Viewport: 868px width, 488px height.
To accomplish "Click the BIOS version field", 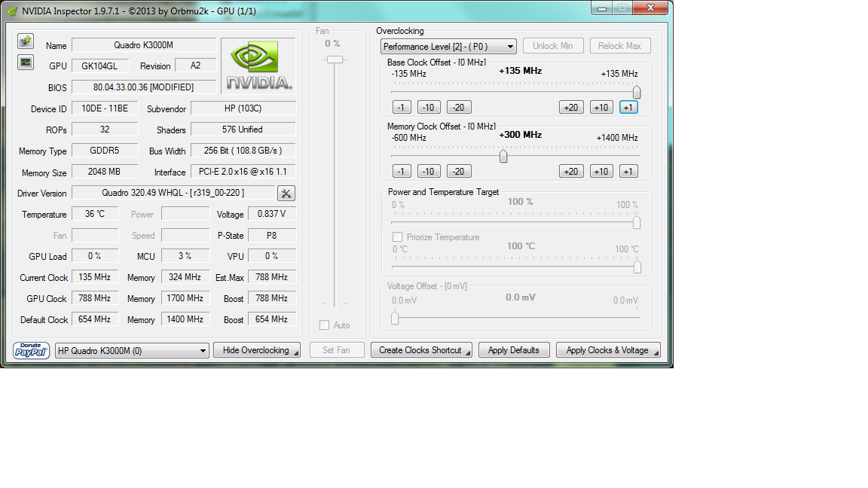I will [144, 87].
